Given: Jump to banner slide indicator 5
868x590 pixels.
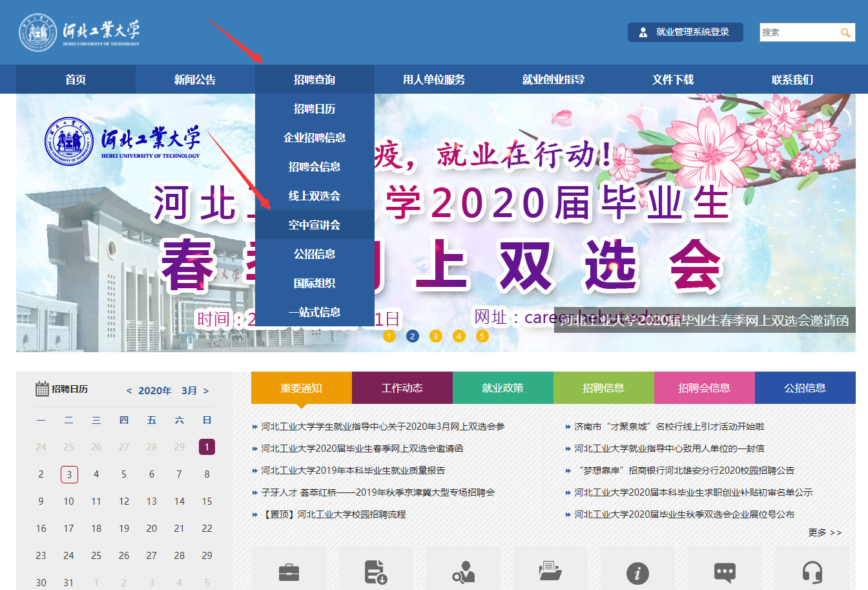Looking at the screenshot, I should pyautogui.click(x=482, y=336).
